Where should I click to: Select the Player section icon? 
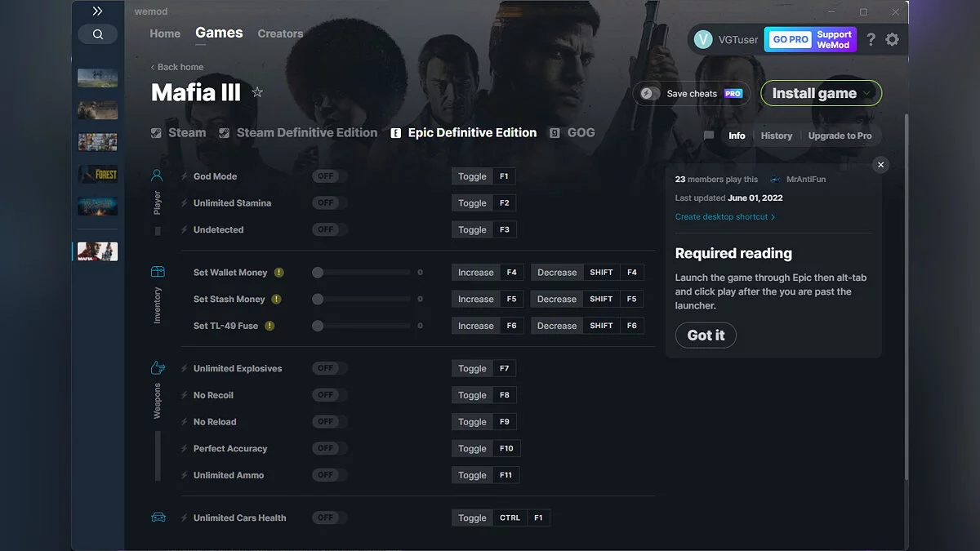[157, 174]
